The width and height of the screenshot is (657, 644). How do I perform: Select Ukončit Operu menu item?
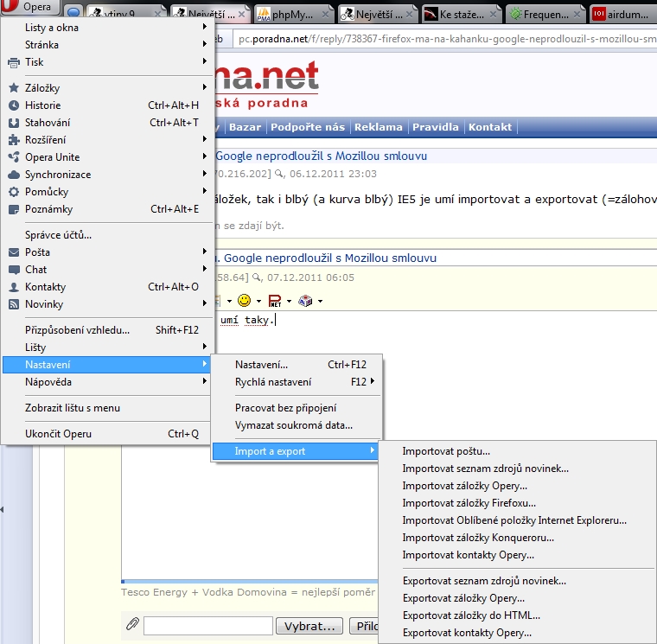tap(108, 434)
